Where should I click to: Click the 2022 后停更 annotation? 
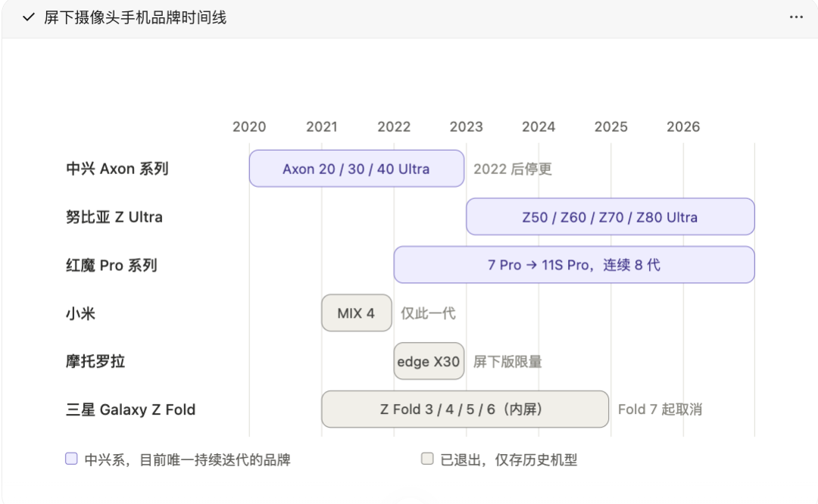512,169
